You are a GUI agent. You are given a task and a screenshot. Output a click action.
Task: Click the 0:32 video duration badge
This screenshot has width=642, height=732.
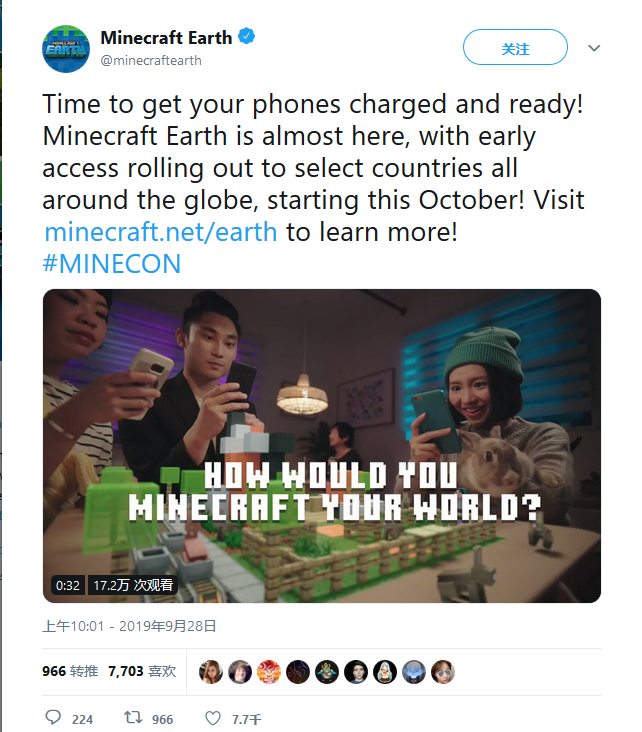pyautogui.click(x=68, y=585)
